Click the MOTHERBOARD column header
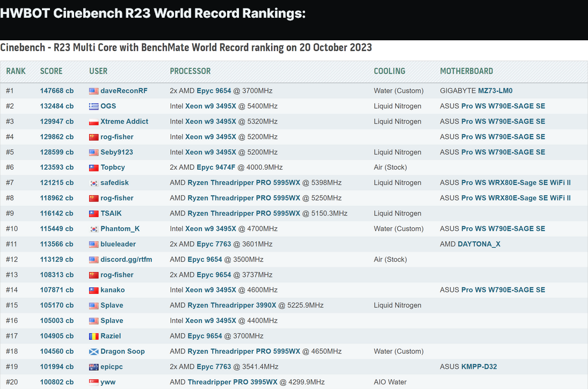This screenshot has width=588, height=389. [x=467, y=71]
